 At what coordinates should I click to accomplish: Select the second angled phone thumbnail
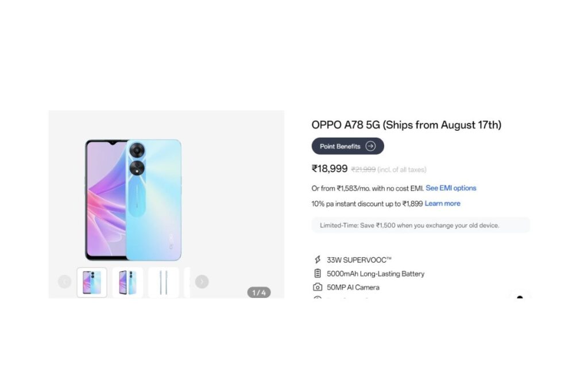(127, 282)
